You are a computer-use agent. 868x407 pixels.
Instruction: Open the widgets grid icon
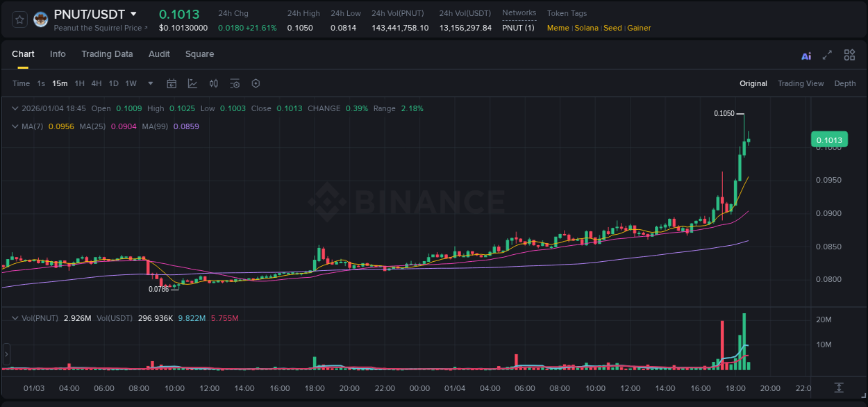pyautogui.click(x=849, y=54)
